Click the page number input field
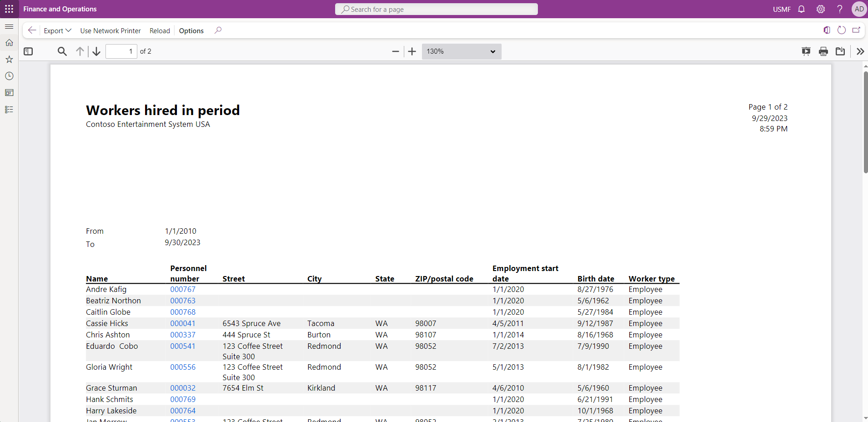The height and width of the screenshot is (422, 868). click(x=121, y=51)
